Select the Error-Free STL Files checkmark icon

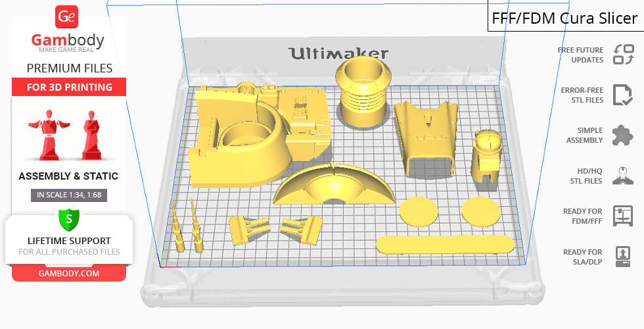pos(622,95)
